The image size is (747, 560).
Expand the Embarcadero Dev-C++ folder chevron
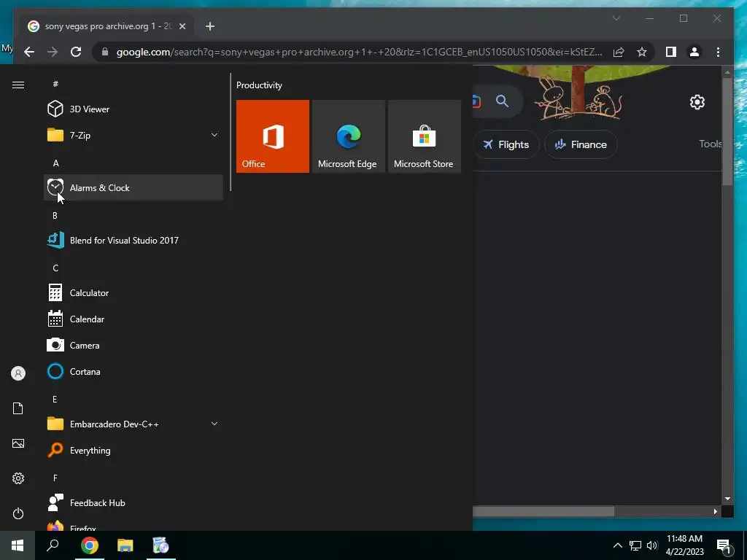(x=214, y=424)
